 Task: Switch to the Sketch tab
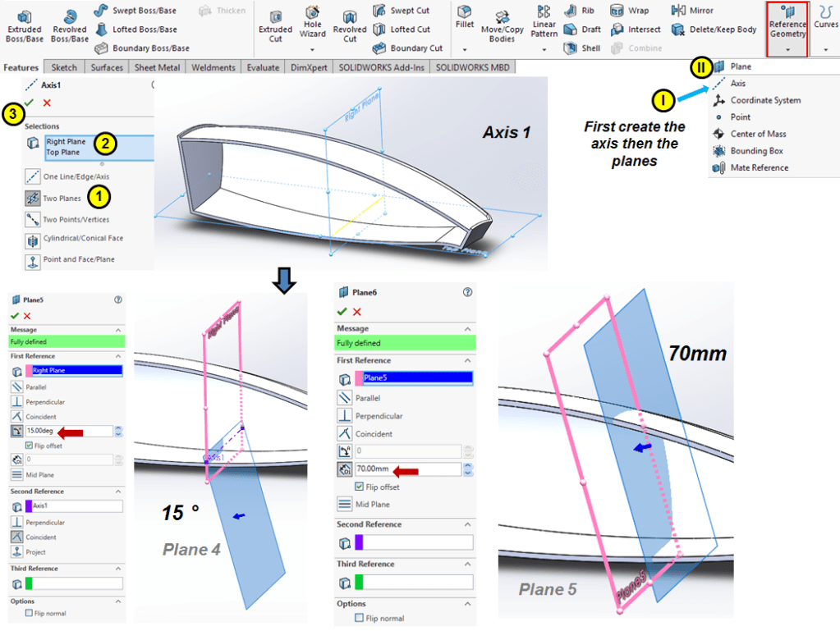click(65, 67)
